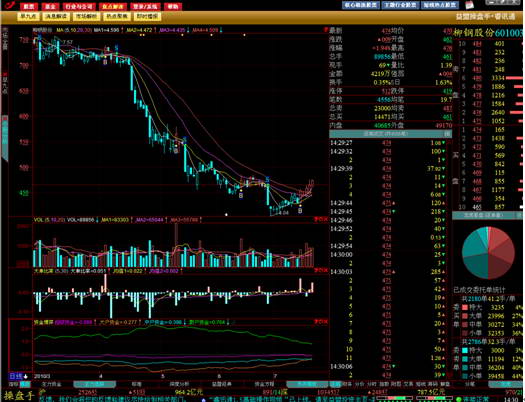
Task: Click the red phone logo icon
Action: pyautogui.click(x=10, y=5)
